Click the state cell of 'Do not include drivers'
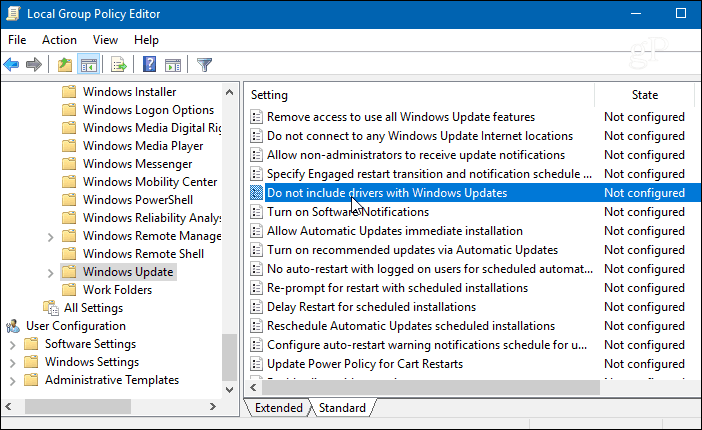 pyautogui.click(x=644, y=193)
